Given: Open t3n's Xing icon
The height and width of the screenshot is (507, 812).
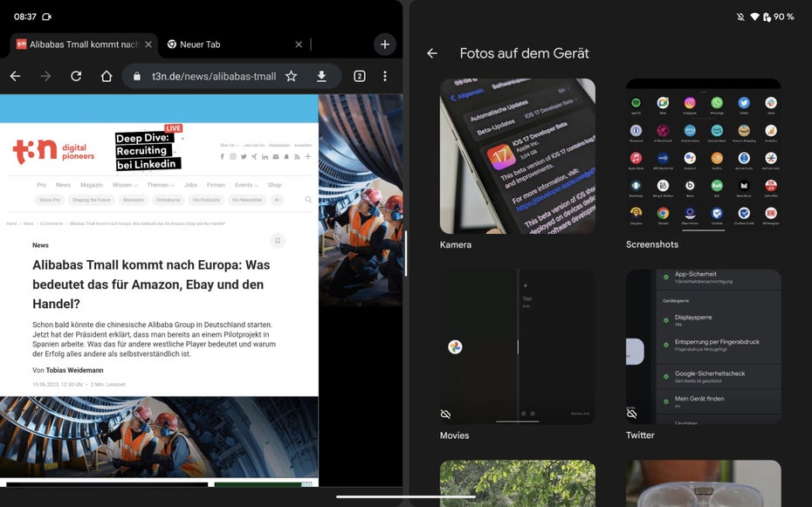Looking at the screenshot, I should (254, 156).
